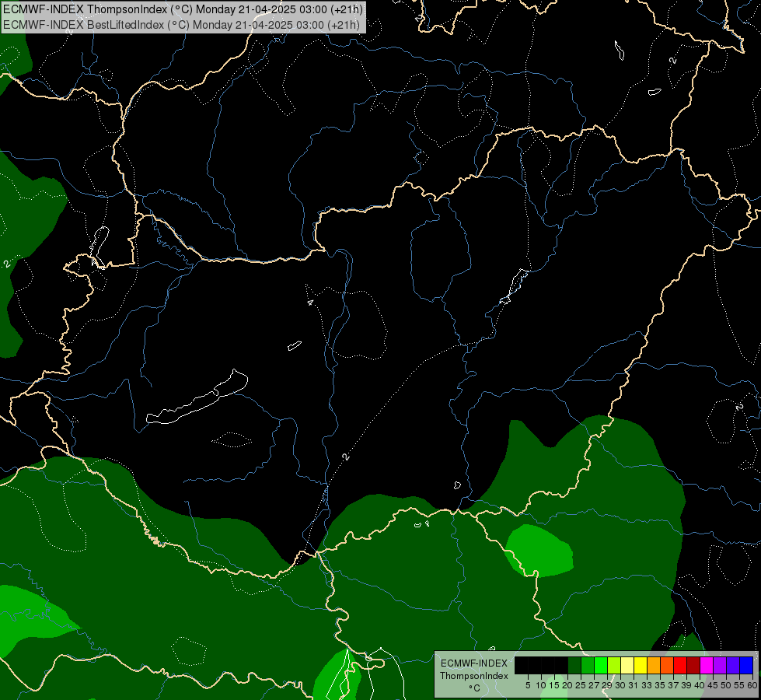Screen dimensions: 761x700
Task: Pick the orange legend swatch between 33 and 35
Action: 654,665
